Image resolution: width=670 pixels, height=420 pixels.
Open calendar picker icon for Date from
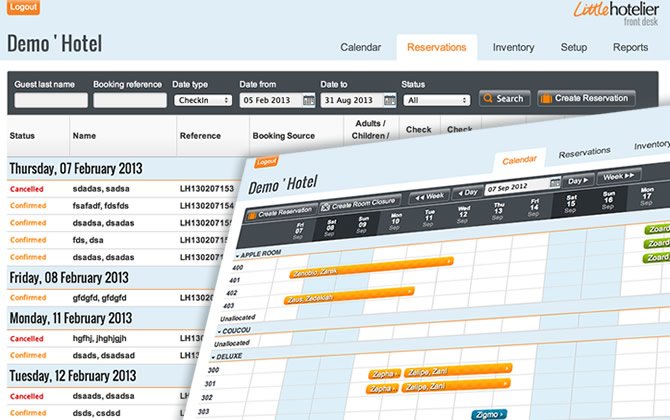(309, 100)
